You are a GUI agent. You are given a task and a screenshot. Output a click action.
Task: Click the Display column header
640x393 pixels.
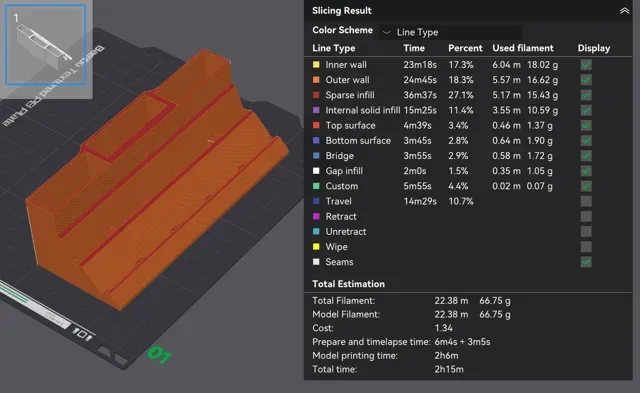coord(593,48)
